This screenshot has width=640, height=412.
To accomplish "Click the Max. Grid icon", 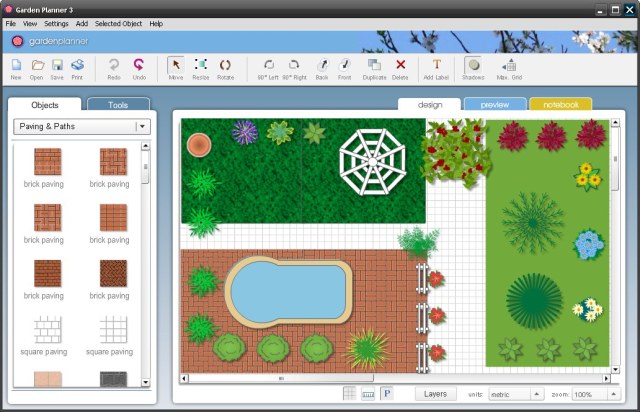I will click(509, 68).
